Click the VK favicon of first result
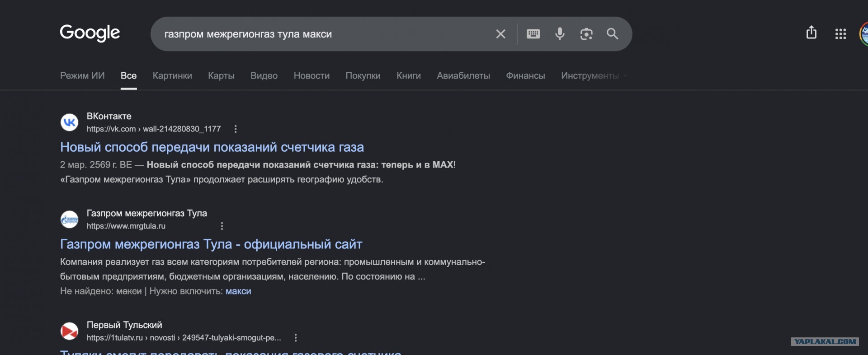The image size is (868, 355). [x=70, y=122]
